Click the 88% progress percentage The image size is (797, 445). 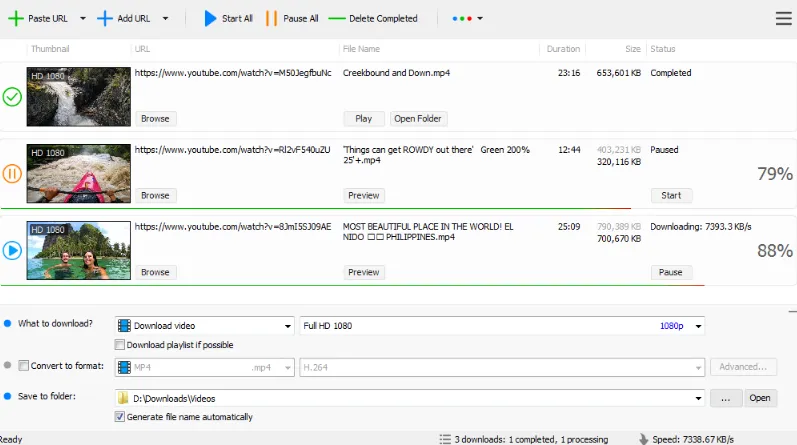[x=775, y=251]
